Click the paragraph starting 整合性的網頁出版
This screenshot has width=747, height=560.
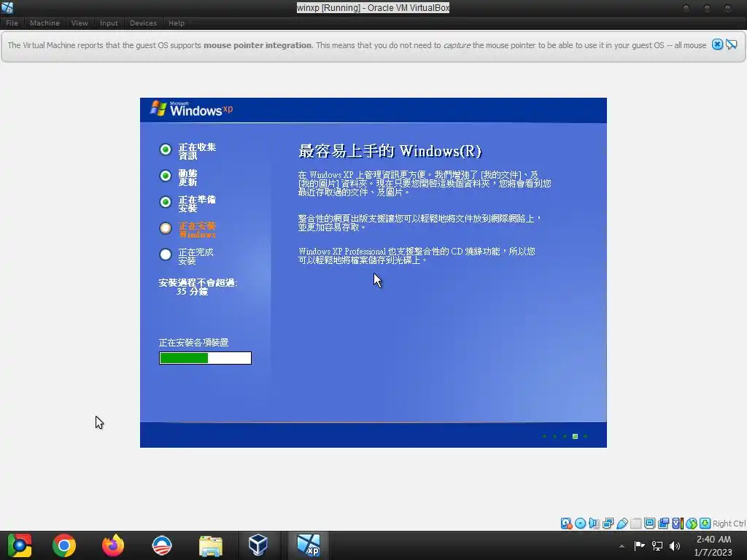(419, 222)
